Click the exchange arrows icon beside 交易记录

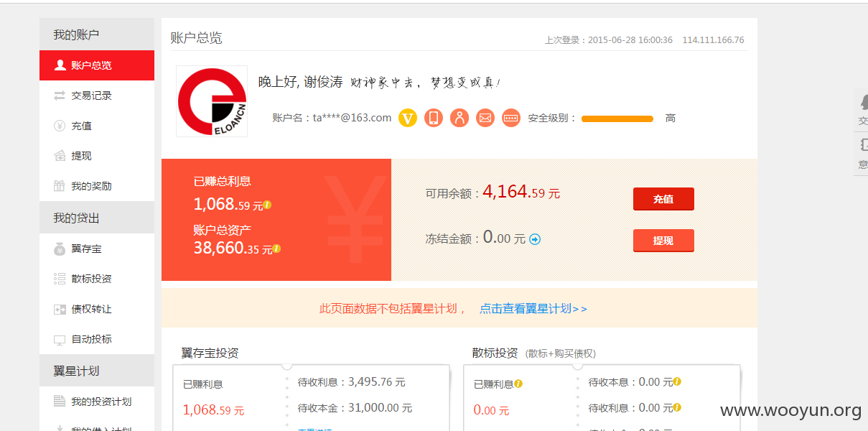[x=60, y=96]
